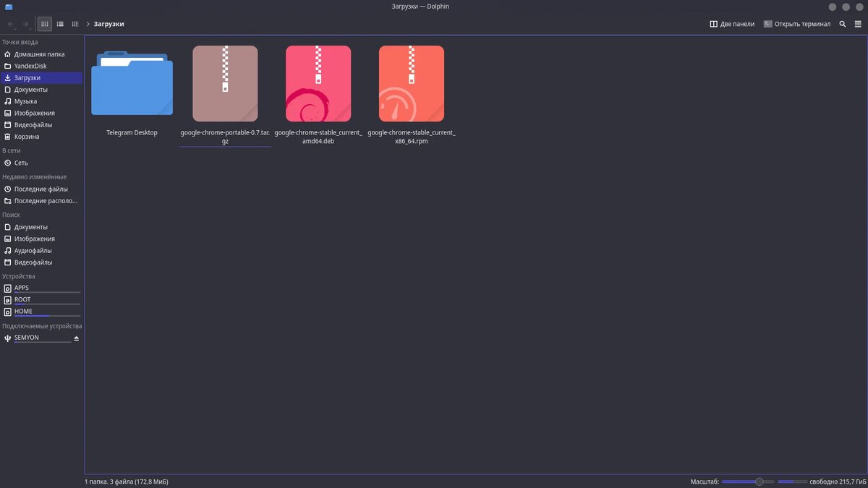Image resolution: width=868 pixels, height=488 pixels.
Task: Open Сеть network location
Action: coord(42,163)
